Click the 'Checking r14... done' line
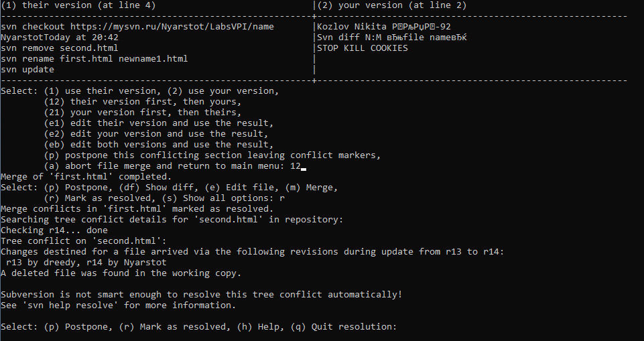 click(54, 230)
